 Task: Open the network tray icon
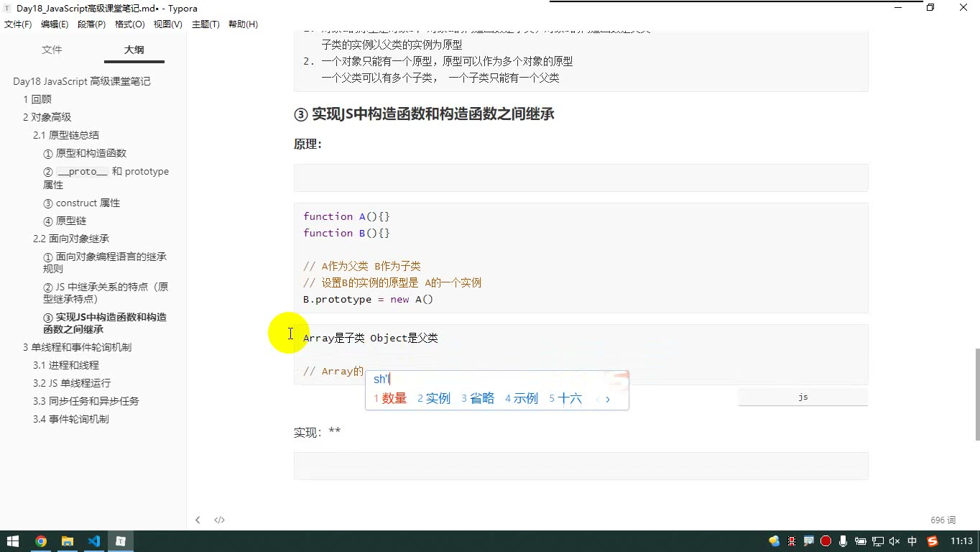pos(878,541)
